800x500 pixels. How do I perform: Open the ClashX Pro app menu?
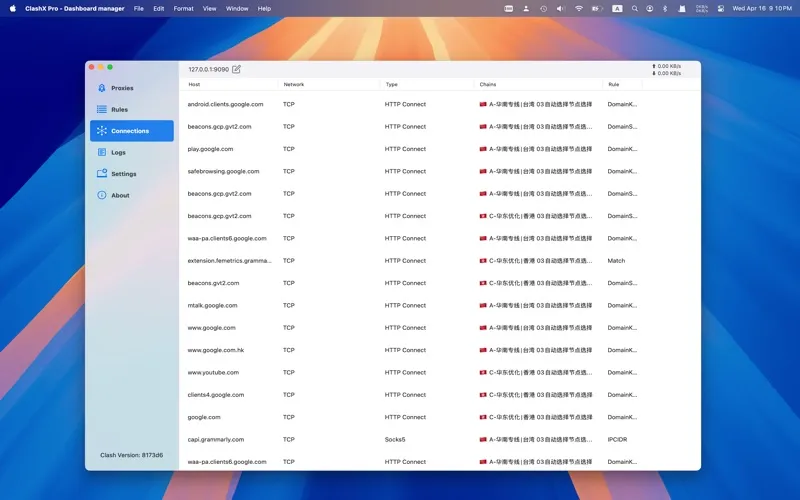[x=74, y=8]
